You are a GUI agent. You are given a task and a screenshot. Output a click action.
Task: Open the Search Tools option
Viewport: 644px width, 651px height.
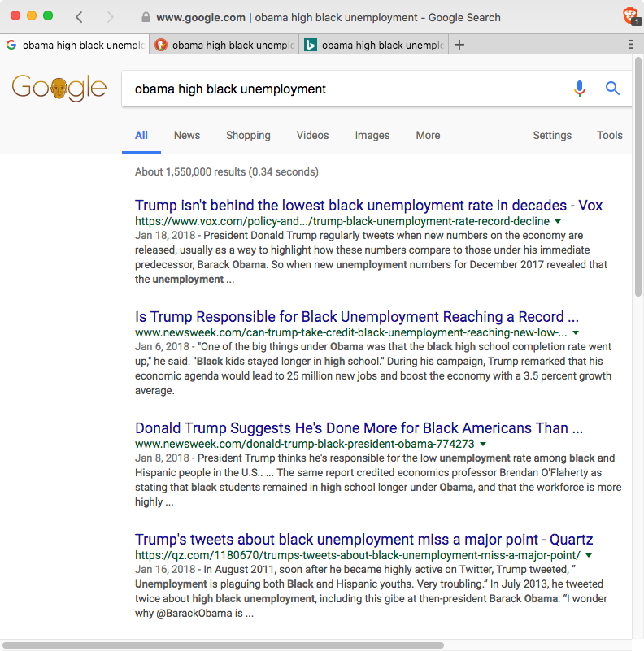[609, 136]
